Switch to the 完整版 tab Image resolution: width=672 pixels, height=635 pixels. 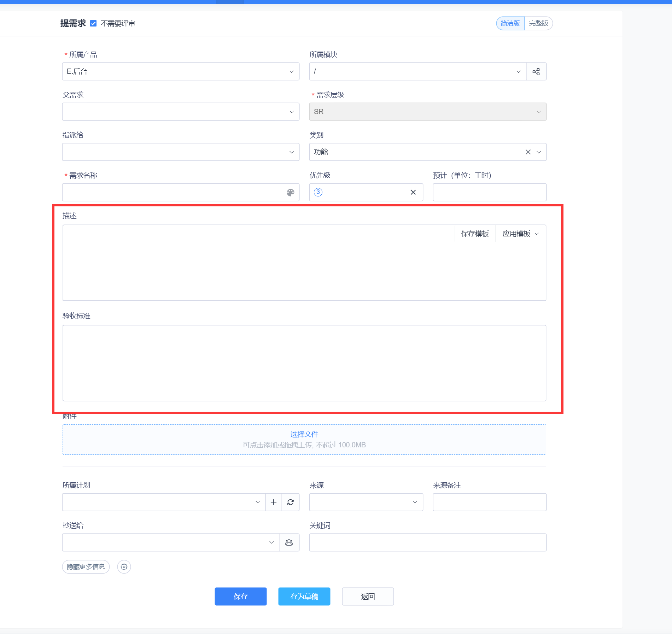538,23
